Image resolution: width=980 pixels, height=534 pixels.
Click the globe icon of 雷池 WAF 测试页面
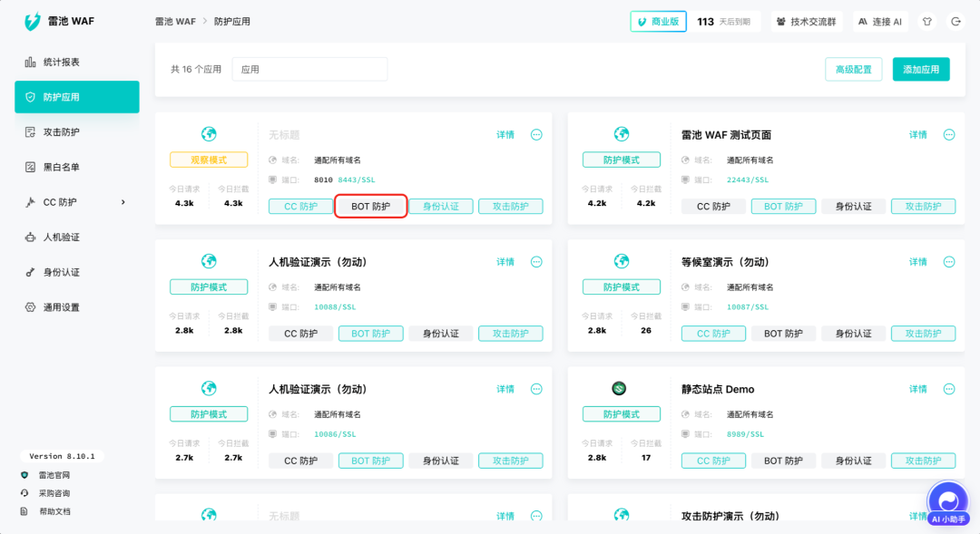[621, 133]
